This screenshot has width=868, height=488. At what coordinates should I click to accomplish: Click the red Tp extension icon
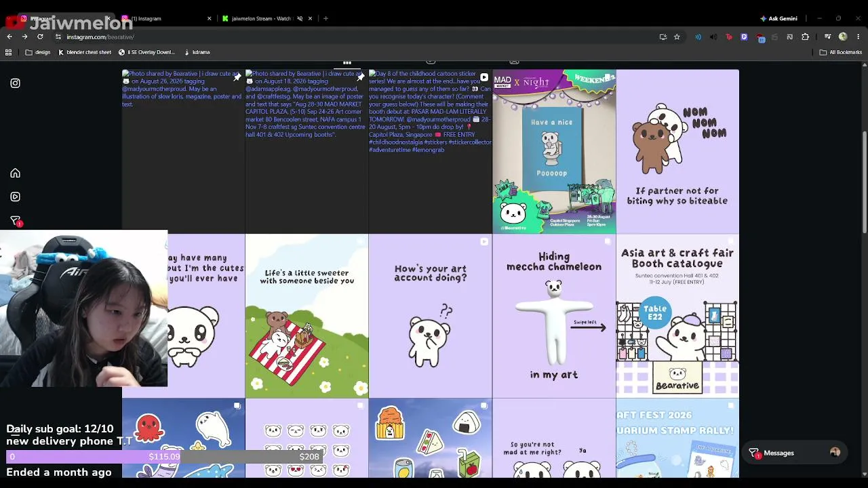coord(729,37)
